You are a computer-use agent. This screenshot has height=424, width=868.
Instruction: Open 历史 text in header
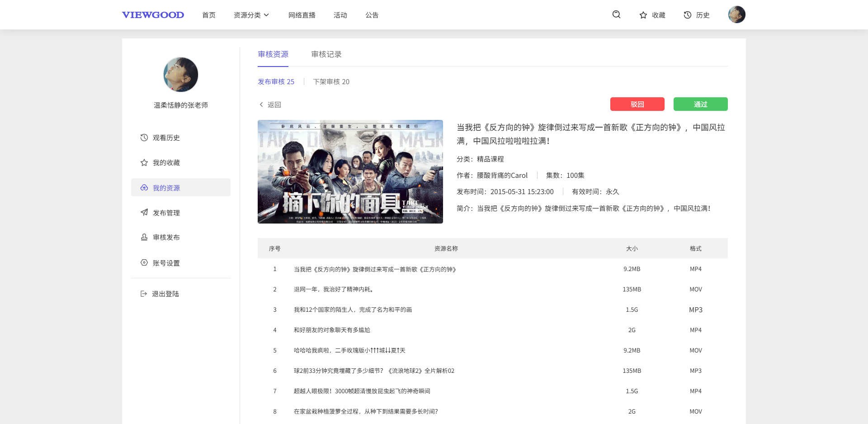703,15
